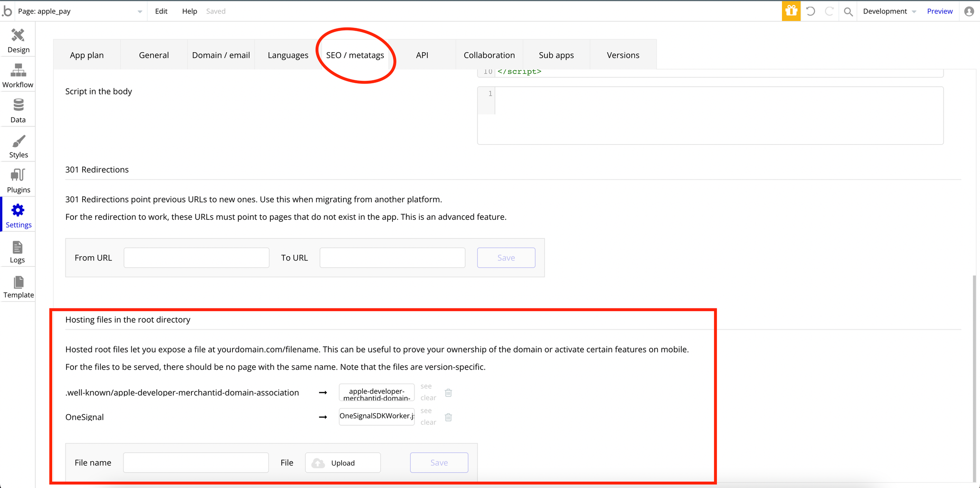980x488 pixels.
Task: Open the user account icon
Action: pyautogui.click(x=969, y=11)
